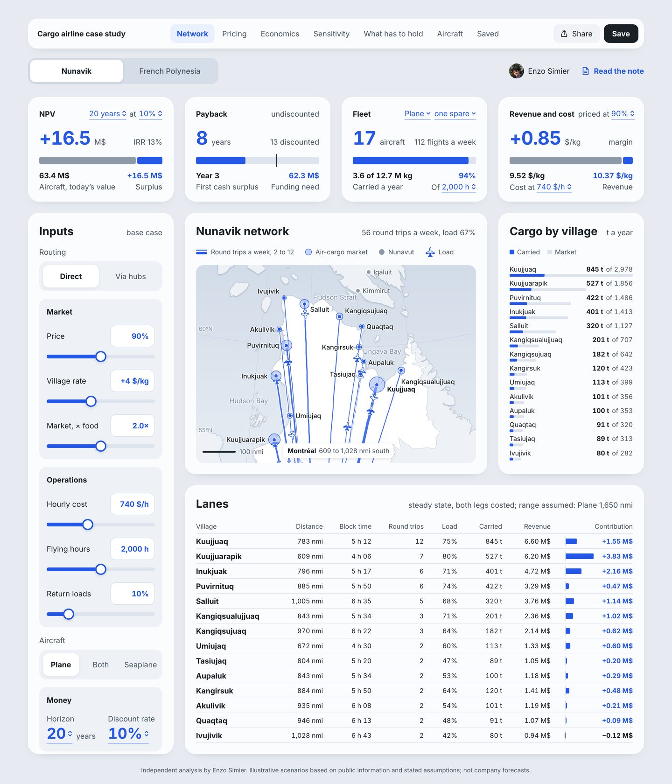Click the Hourly cost slider handle
This screenshot has width=672, height=784.
point(88,525)
